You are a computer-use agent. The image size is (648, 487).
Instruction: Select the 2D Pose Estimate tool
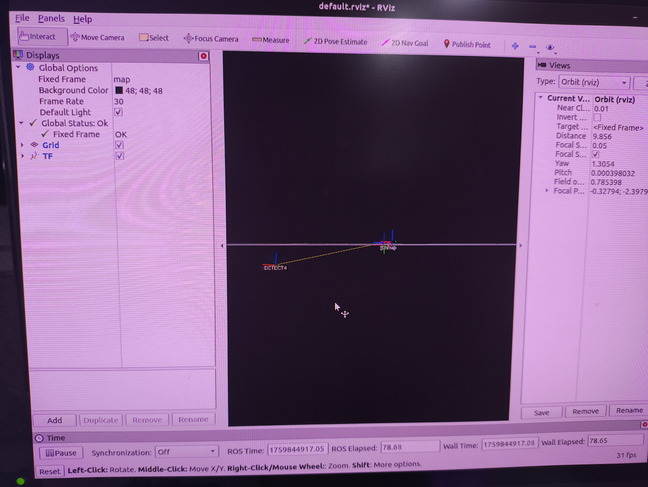336,41
